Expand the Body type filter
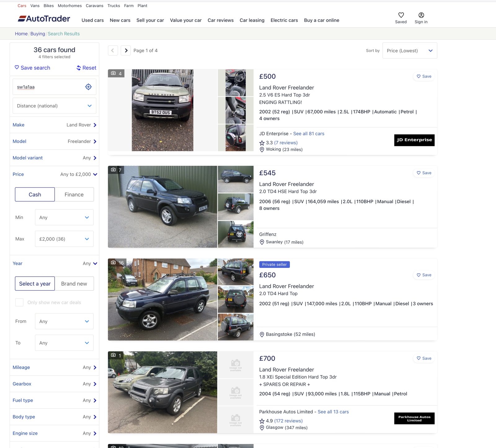The image size is (496, 448). (54, 417)
